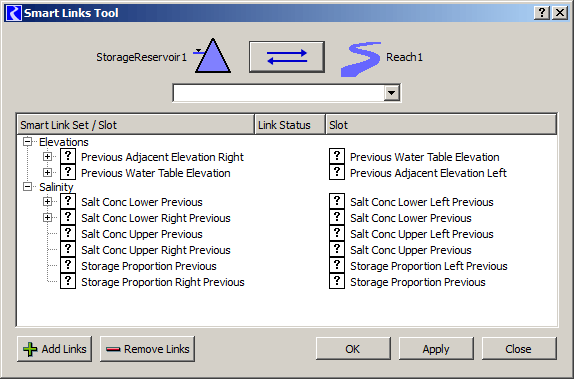
Task: Click the title bar help question-mark button
Action: (x=542, y=13)
